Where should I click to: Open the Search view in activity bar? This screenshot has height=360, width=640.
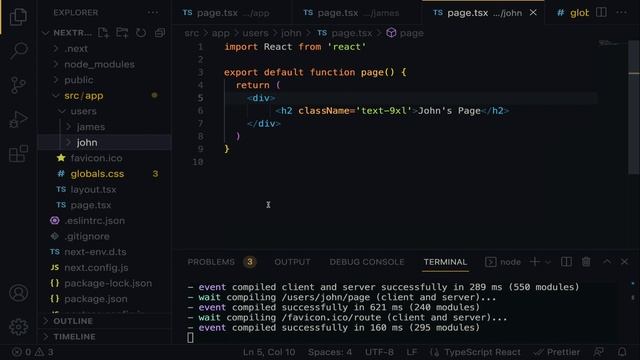pyautogui.click(x=18, y=51)
